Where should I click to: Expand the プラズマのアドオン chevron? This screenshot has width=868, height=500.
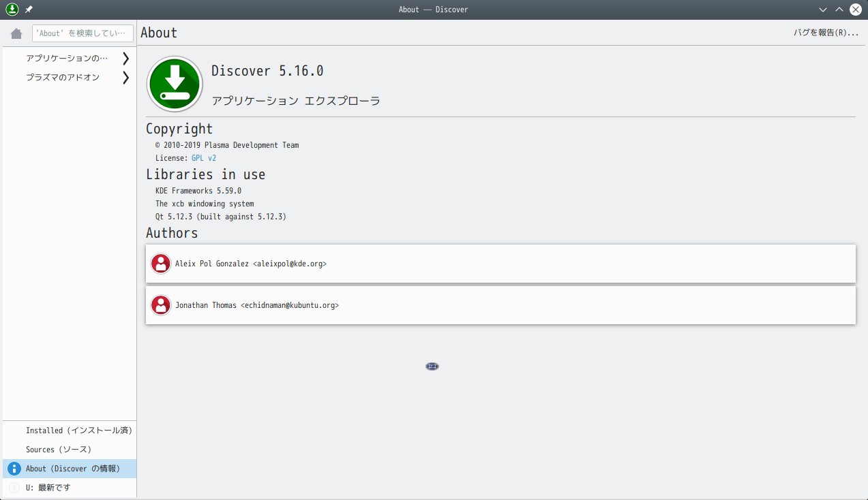125,78
